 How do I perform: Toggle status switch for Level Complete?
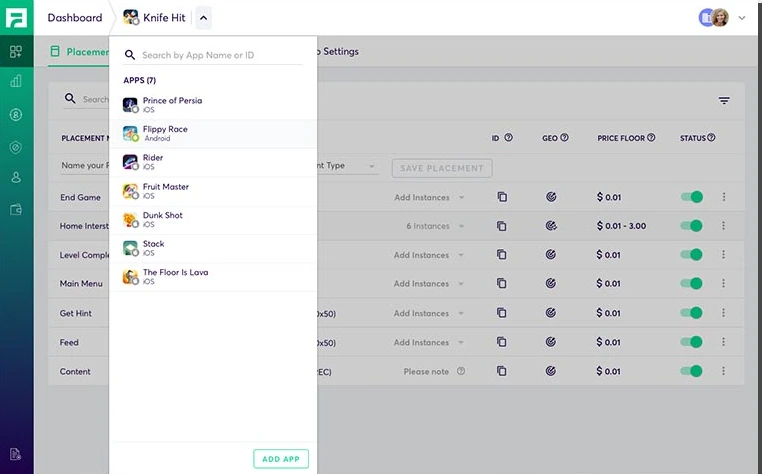pyautogui.click(x=692, y=254)
